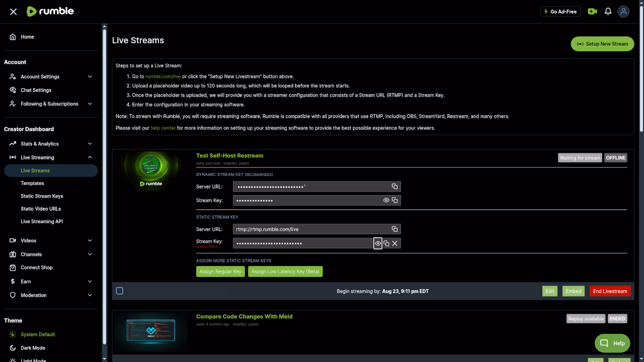Reveal the static low latency Stream Key
644x362 pixels.
click(378, 243)
